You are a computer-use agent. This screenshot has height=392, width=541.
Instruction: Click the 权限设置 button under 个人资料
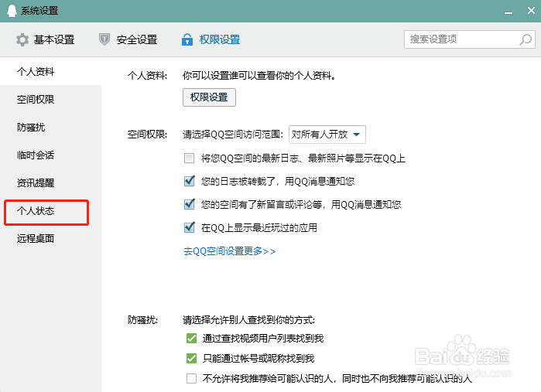209,97
